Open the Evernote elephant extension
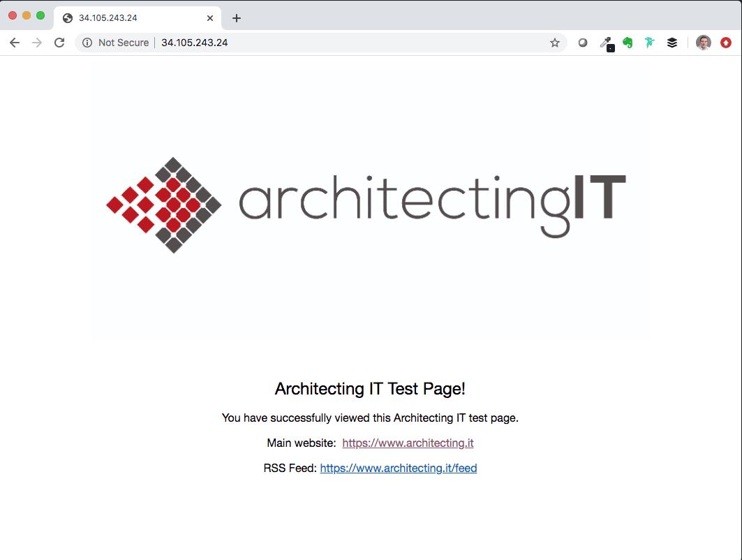Screen dimensions: 742x560 click(x=628, y=43)
